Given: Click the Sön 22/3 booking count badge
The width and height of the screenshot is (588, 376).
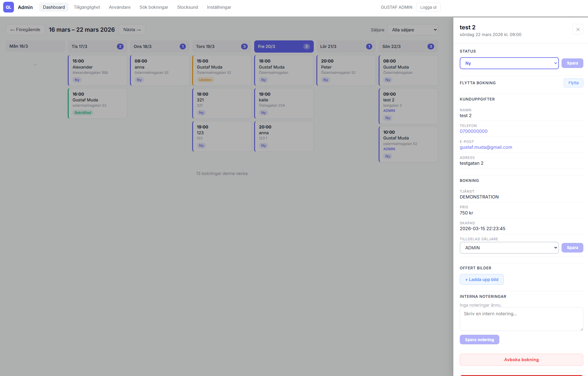Looking at the screenshot, I should (431, 46).
